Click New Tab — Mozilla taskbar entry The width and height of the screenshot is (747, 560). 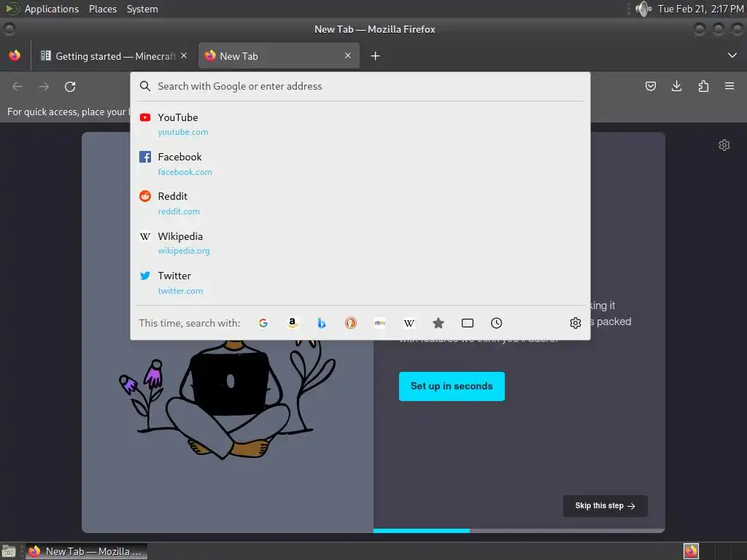coord(86,551)
